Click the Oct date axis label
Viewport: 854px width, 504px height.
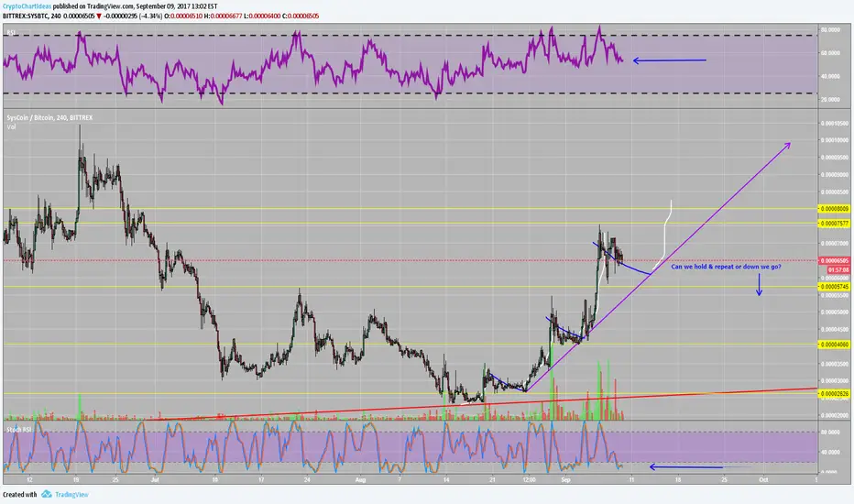point(763,479)
